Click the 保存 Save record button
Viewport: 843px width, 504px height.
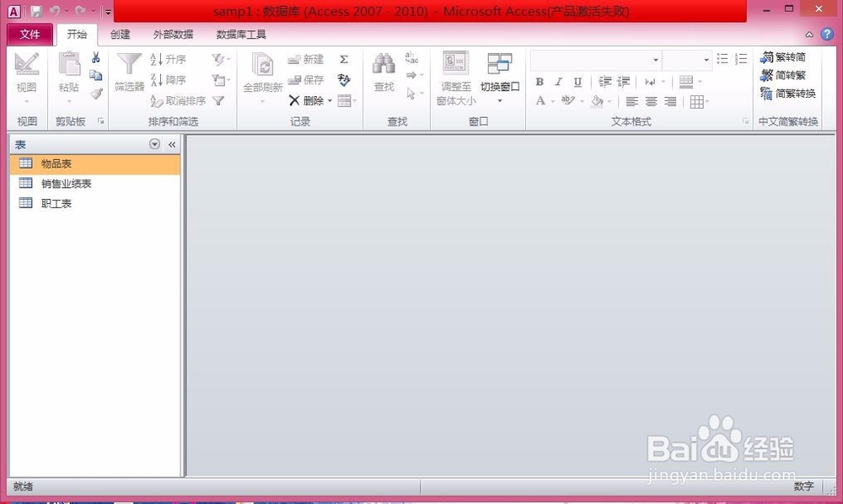[305, 80]
